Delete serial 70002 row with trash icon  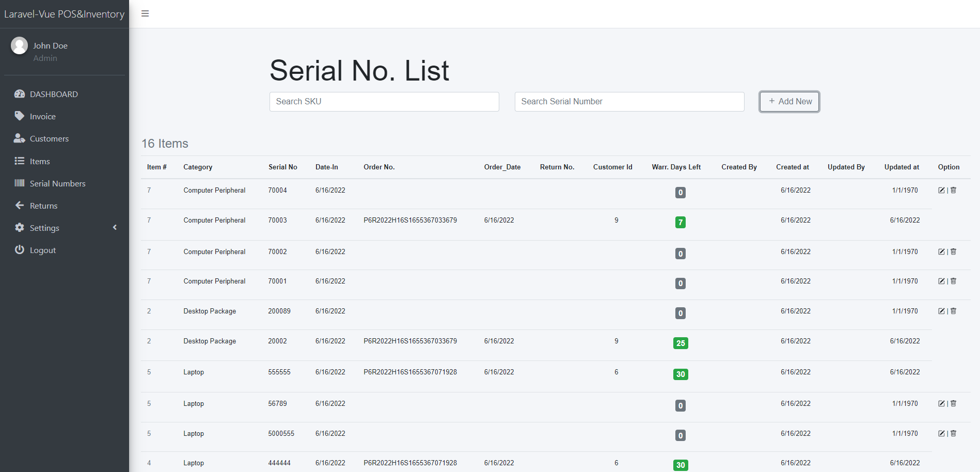[953, 252]
